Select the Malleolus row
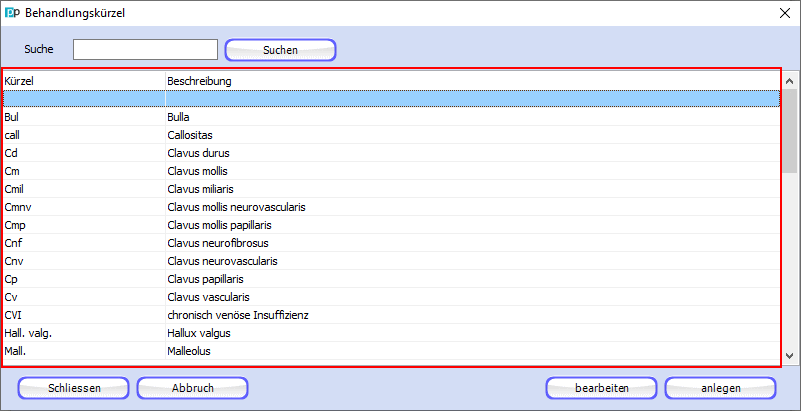Image resolution: width=801 pixels, height=411 pixels. 392,351
